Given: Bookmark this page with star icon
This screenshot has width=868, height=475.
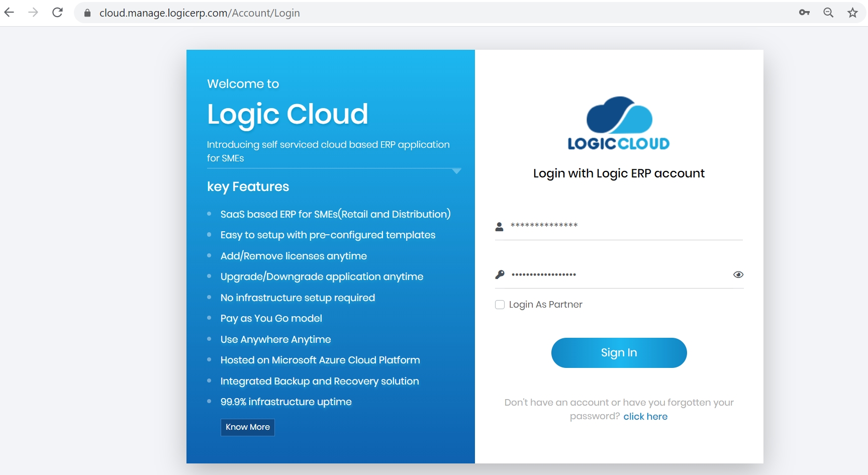Looking at the screenshot, I should (852, 13).
